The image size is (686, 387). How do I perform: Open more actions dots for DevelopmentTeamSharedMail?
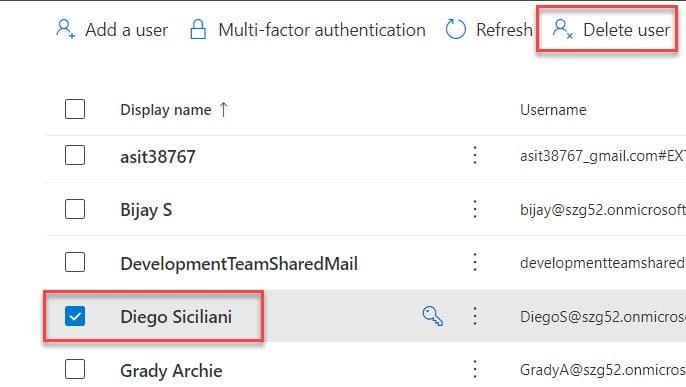pyautogui.click(x=475, y=262)
